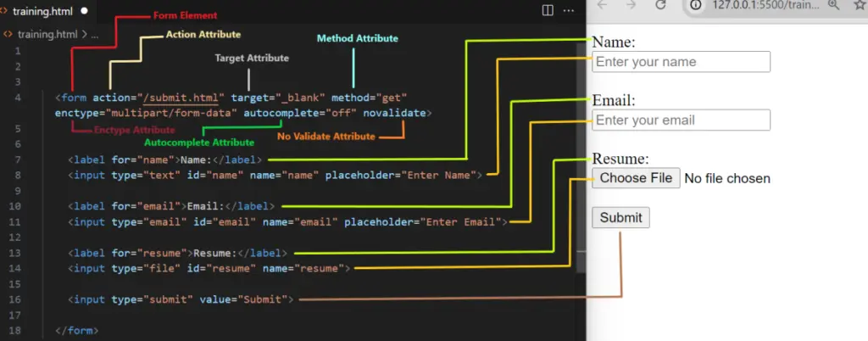Go forward in the browser window

coord(631,5)
